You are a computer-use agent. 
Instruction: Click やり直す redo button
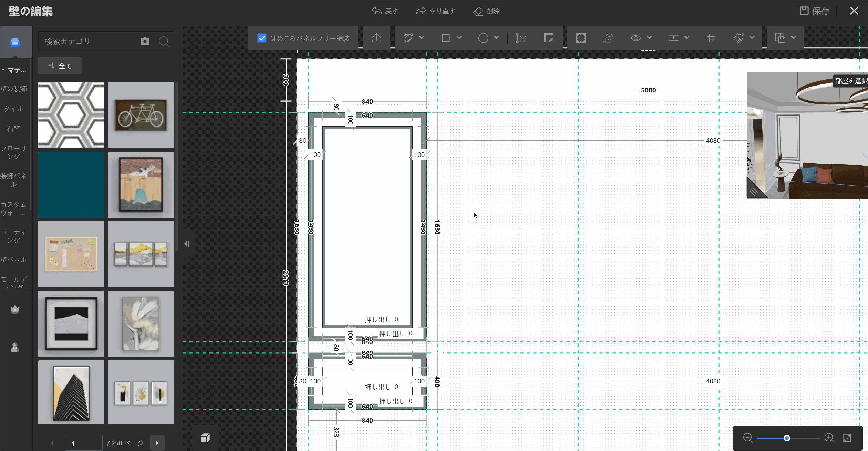coord(436,11)
